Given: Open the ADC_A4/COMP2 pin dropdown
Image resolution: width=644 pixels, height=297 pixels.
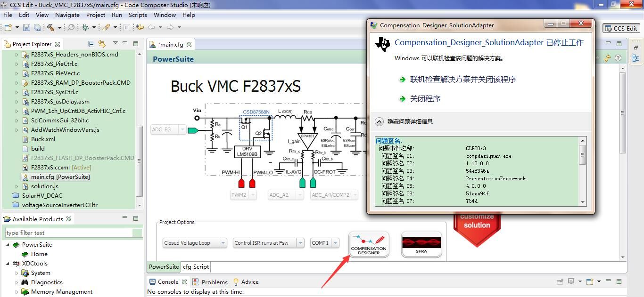Looking at the screenshot, I should (x=334, y=195).
